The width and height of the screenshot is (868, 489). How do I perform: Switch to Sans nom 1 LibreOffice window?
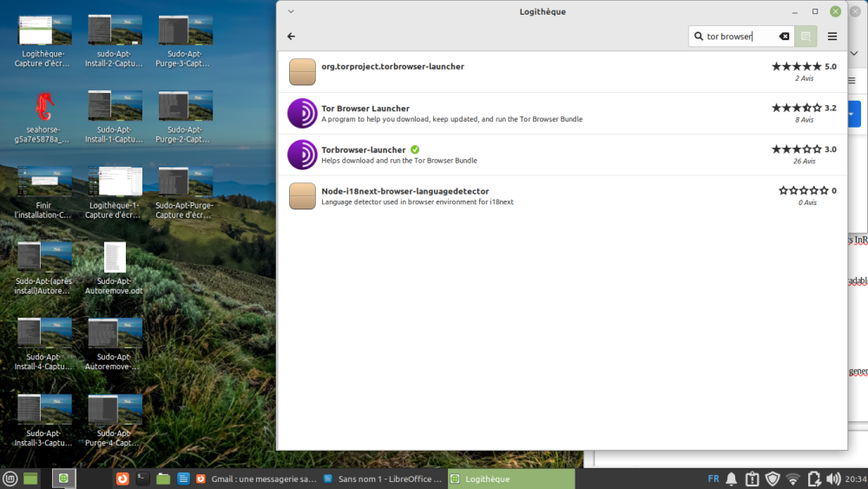coord(382,479)
